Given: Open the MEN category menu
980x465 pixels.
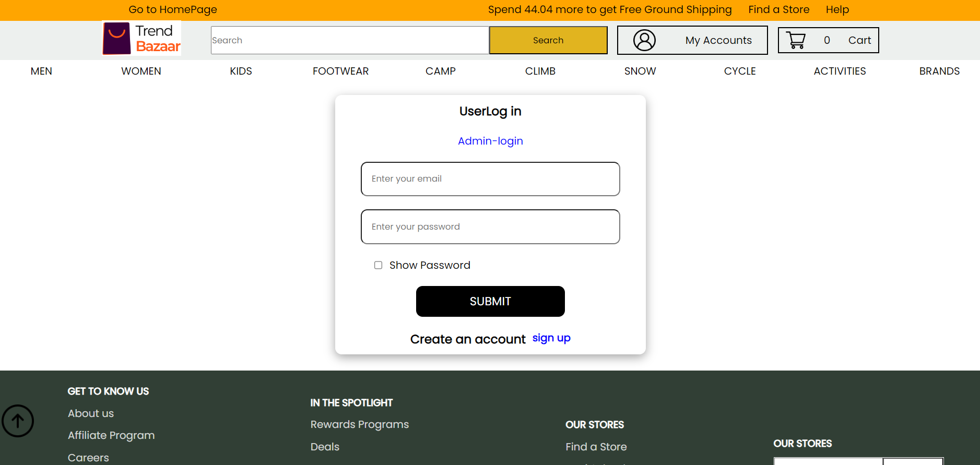Looking at the screenshot, I should click(x=41, y=71).
